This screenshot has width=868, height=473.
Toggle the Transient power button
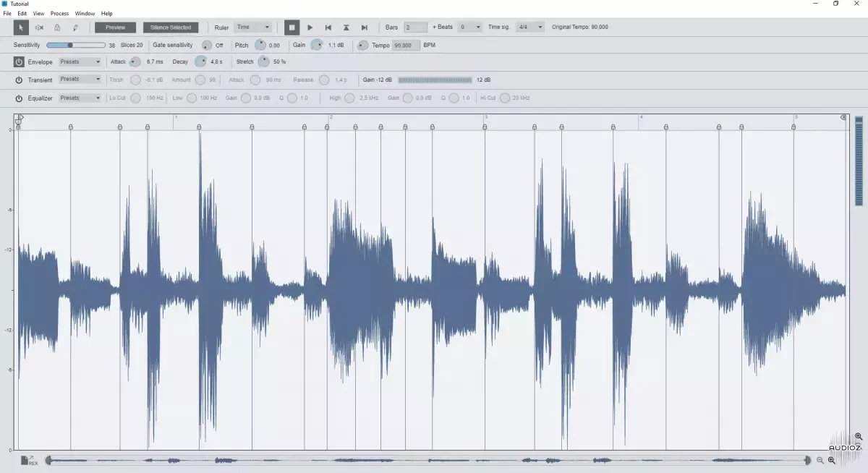tap(19, 80)
